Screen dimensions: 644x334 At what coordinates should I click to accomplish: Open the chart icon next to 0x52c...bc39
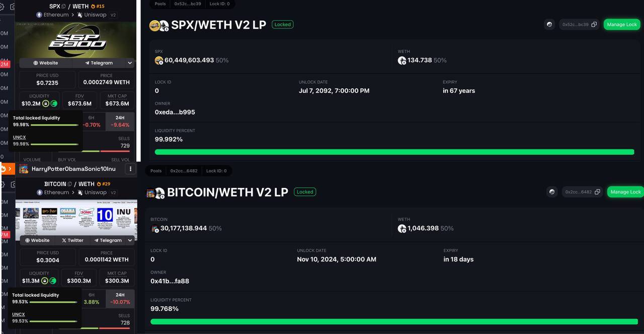pos(549,24)
